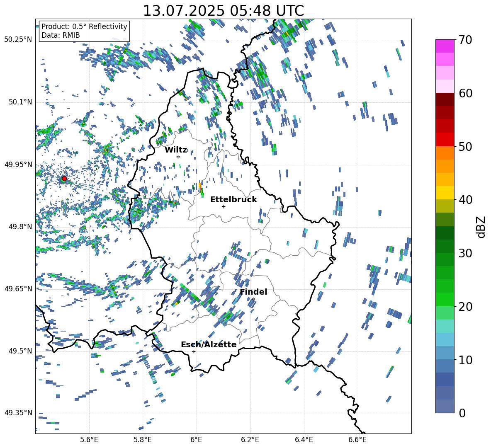Click the magenta swatch at colorbar top

[445, 46]
